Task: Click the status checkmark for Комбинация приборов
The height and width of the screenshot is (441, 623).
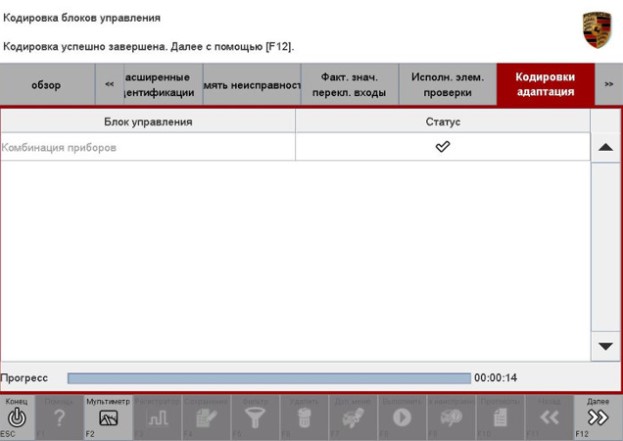Action: (x=442, y=147)
